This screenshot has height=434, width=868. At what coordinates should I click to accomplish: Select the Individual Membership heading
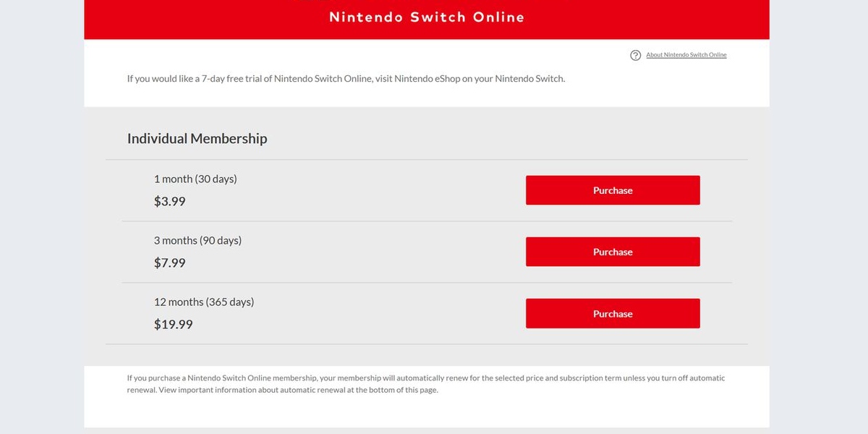pos(197,138)
